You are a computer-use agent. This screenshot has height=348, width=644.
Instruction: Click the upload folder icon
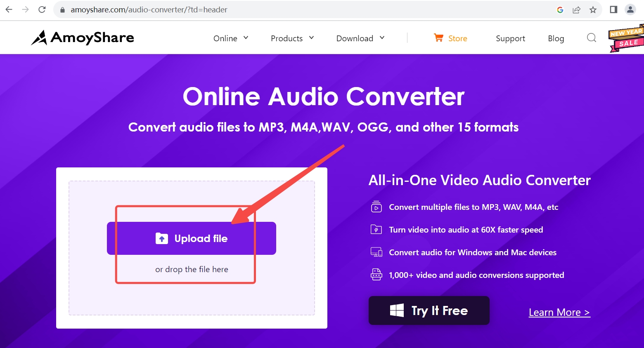[162, 238]
